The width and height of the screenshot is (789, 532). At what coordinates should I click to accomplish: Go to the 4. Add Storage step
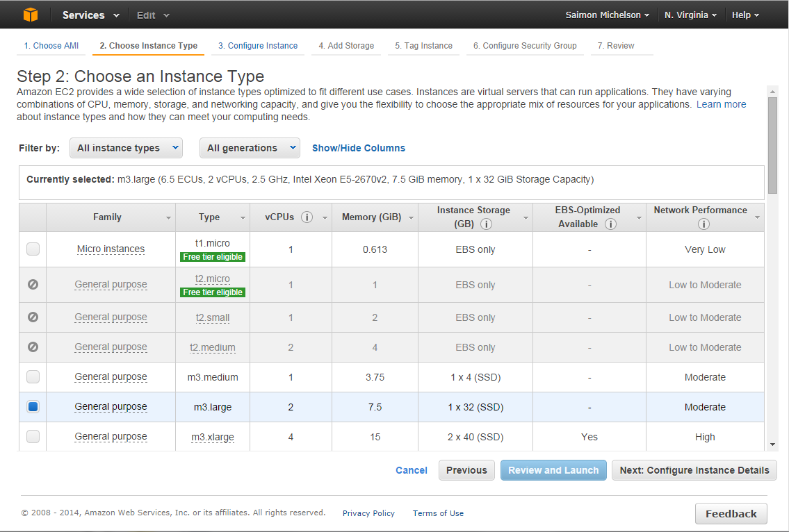click(346, 46)
